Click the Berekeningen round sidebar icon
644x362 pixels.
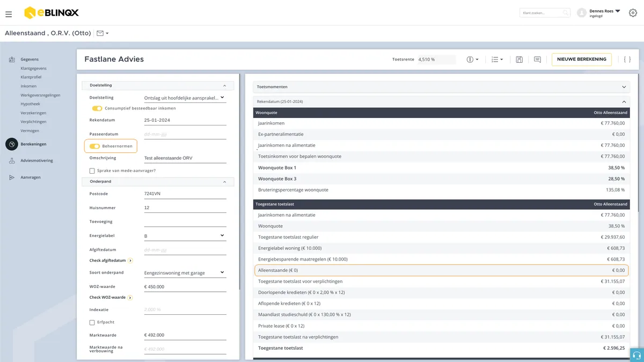point(11,144)
